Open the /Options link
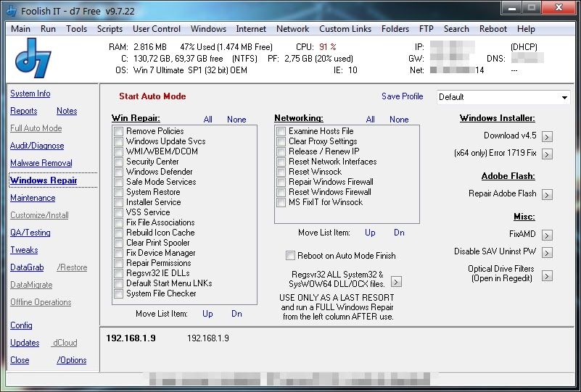Screen dimensions: 581x392 point(72,360)
